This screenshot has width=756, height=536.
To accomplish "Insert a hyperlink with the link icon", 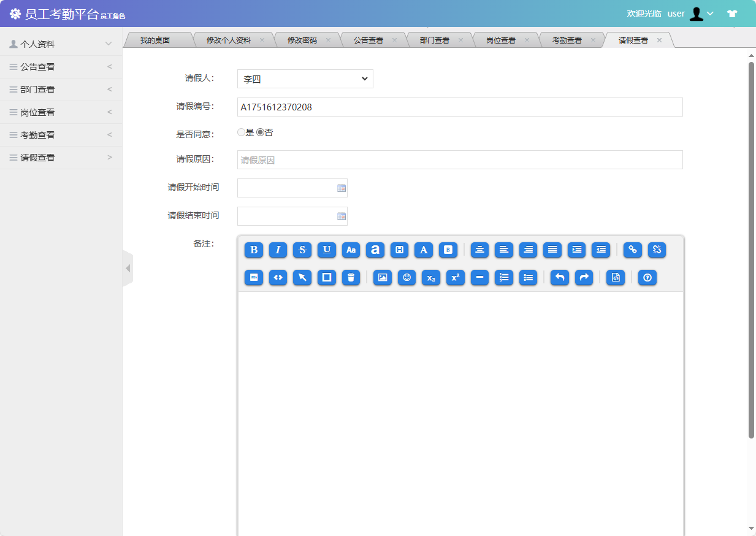I will pyautogui.click(x=632, y=250).
